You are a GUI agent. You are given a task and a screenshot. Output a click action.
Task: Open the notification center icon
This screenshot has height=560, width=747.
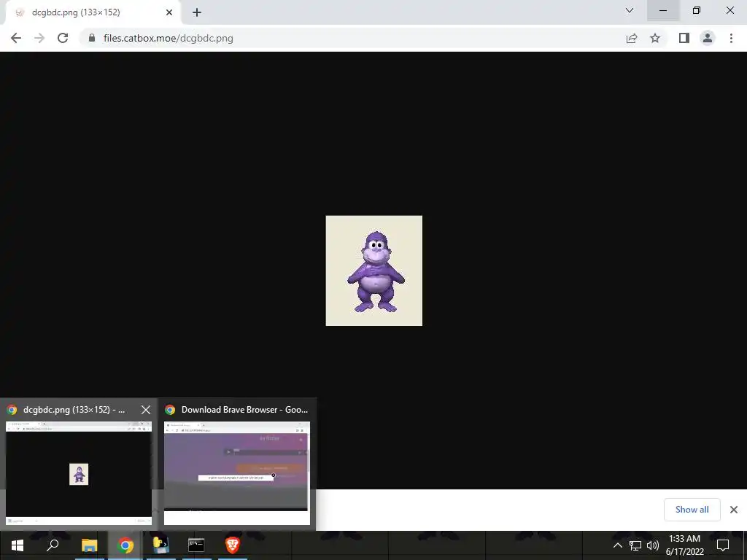tap(723, 545)
